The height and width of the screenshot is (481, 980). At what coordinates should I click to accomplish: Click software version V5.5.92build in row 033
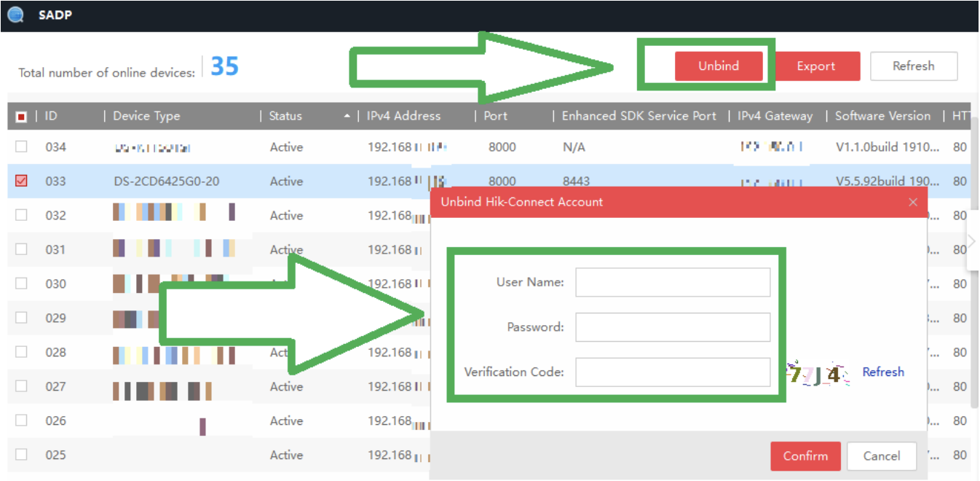[888, 181]
